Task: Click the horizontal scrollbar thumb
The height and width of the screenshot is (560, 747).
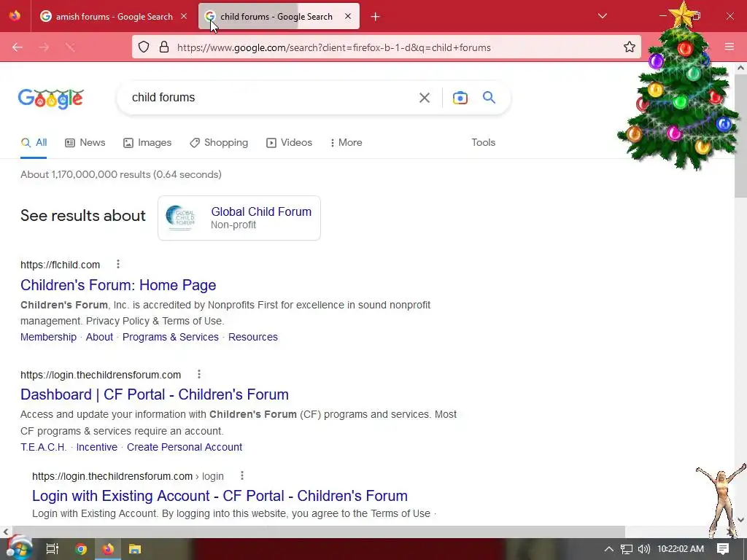Action: (318, 532)
